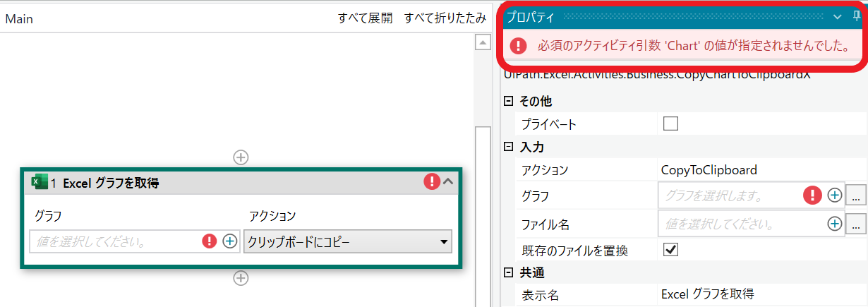
Task: Open the アクション dropdown クリップボードにコピー
Action: click(348, 242)
